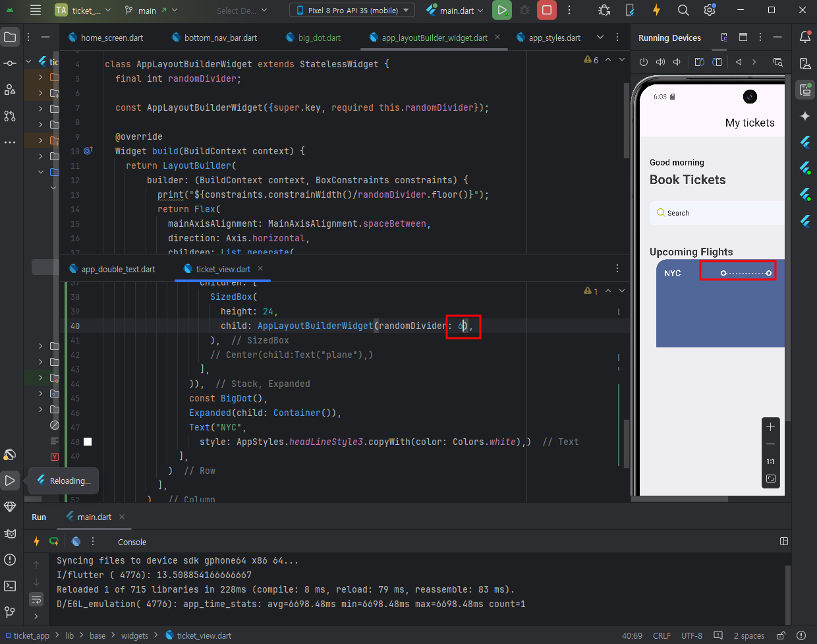Tap emulator Back navigation triangle
The height and width of the screenshot is (644, 817).
[739, 62]
